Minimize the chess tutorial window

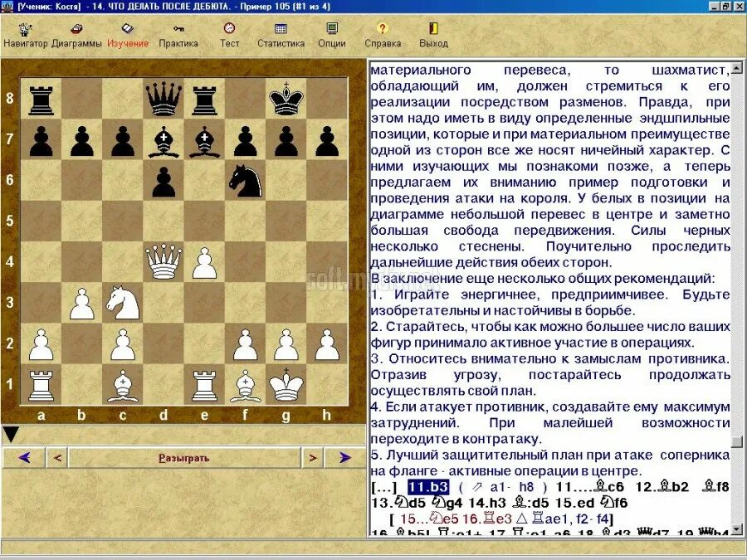coord(714,6)
